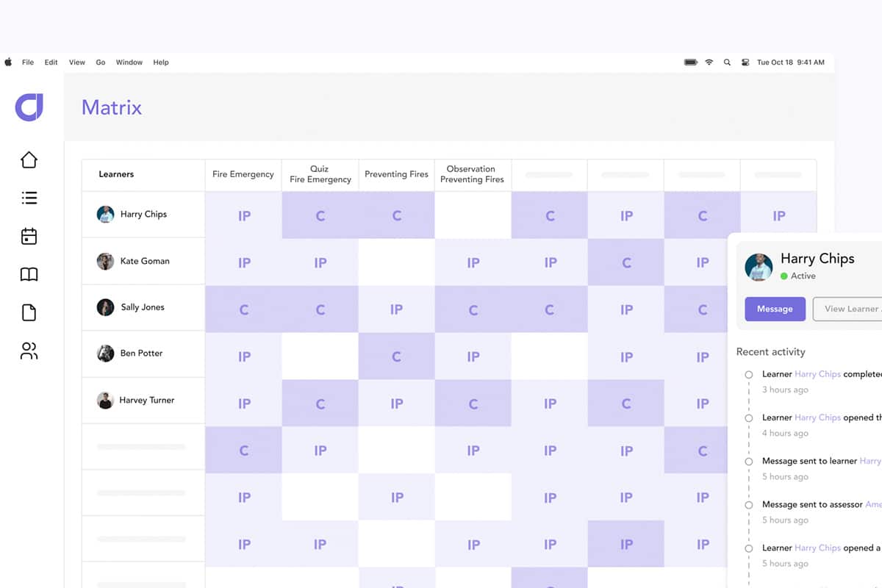This screenshot has height=588, width=882.
Task: Open the users group sidebar icon
Action: (x=29, y=351)
